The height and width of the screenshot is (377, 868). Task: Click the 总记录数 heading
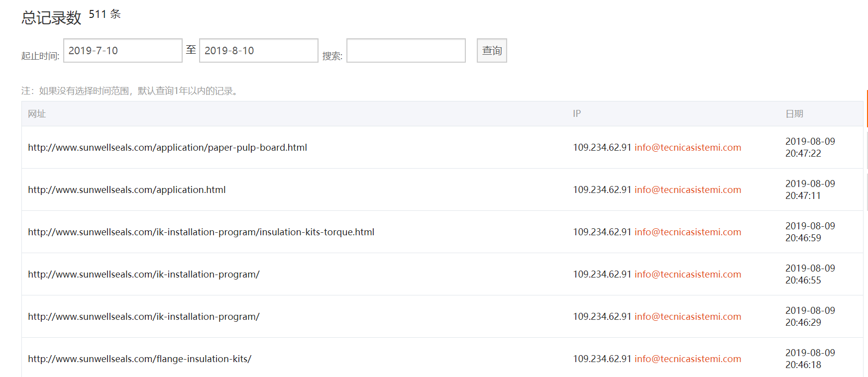(x=51, y=18)
